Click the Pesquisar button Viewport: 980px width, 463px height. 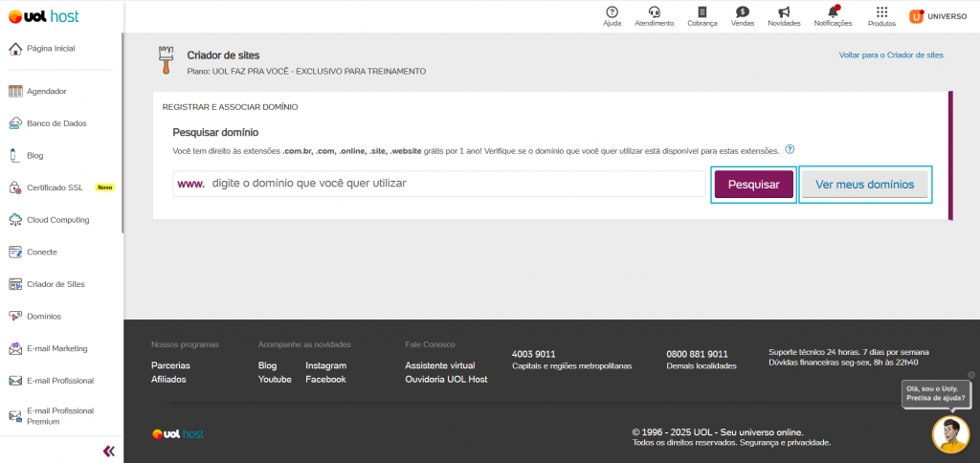[754, 185]
